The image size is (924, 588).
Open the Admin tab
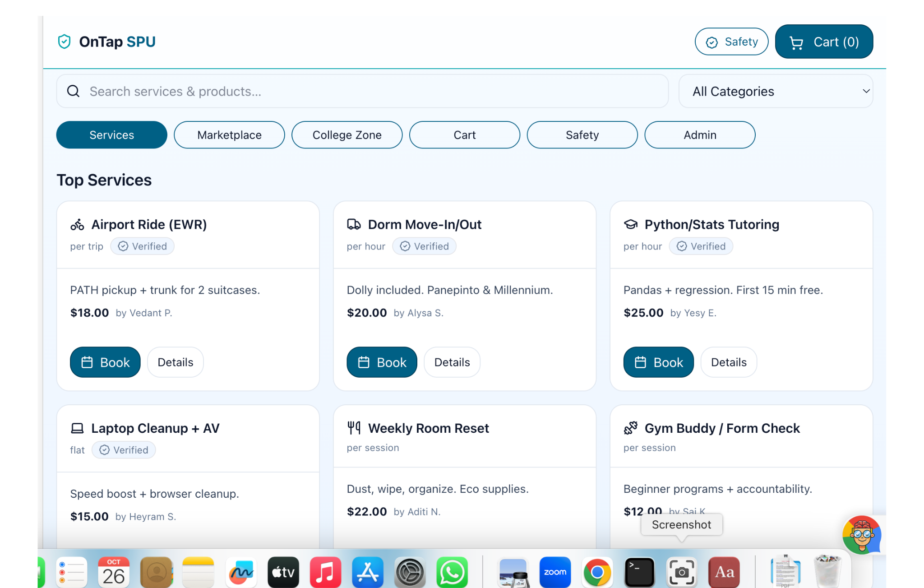coord(700,135)
